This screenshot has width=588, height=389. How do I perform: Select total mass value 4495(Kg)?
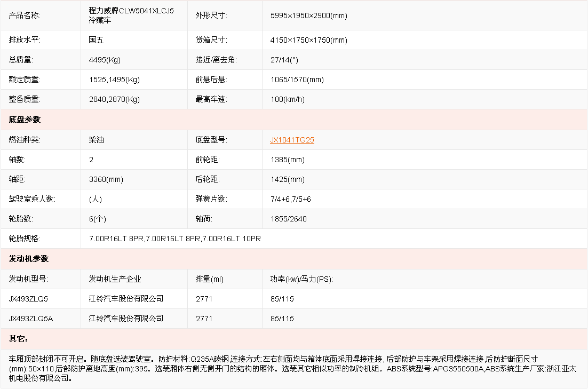point(105,60)
